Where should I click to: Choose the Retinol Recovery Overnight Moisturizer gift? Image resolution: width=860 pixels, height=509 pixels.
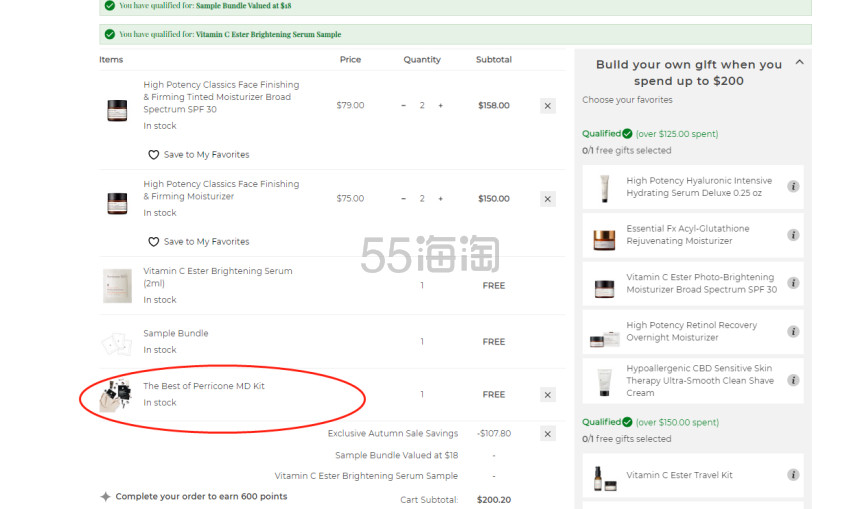pos(693,332)
